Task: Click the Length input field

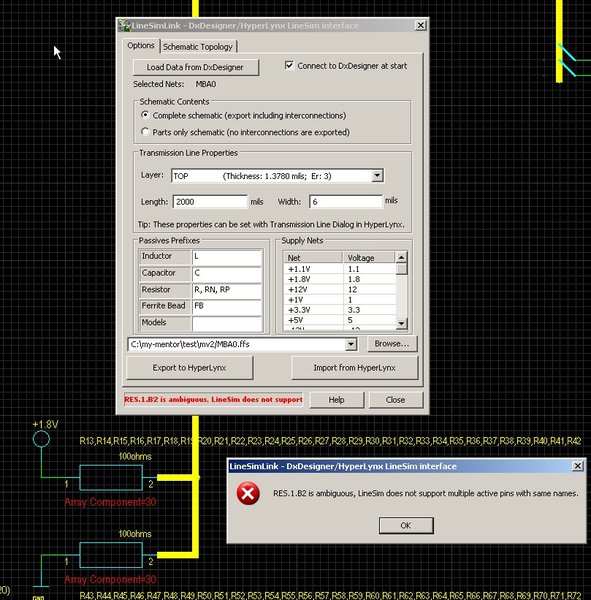Action: click(x=210, y=202)
